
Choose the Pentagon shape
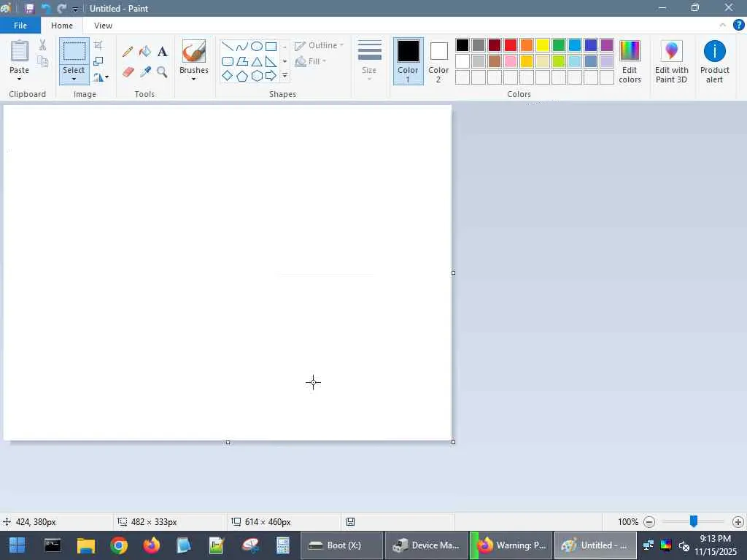[x=242, y=76]
